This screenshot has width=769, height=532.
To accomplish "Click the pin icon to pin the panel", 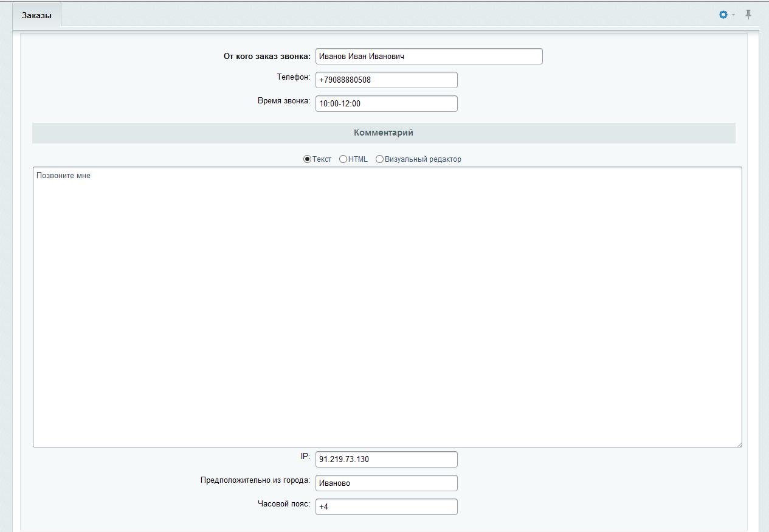I will tap(748, 14).
